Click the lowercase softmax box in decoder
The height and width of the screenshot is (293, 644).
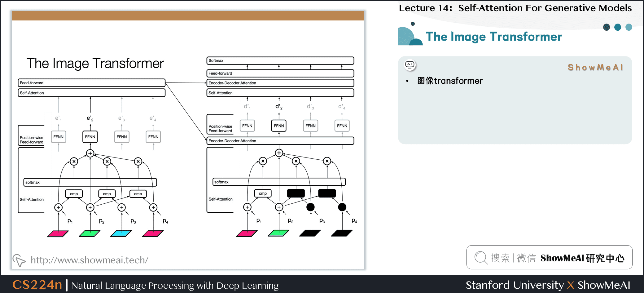tap(279, 182)
